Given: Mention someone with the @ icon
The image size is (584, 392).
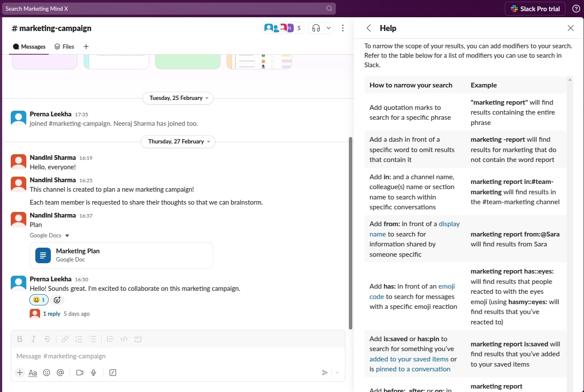Looking at the screenshot, I should pos(60,373).
